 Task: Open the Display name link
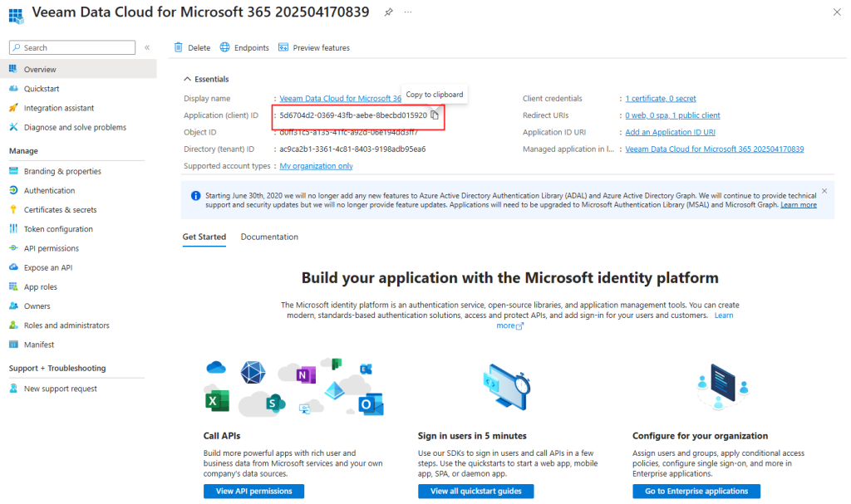[x=340, y=99]
